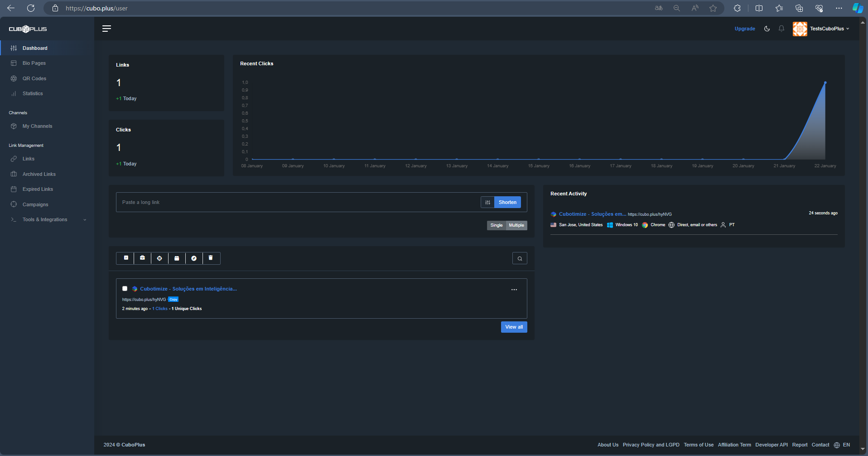Open link options sliders icon beside Shorten
This screenshot has width=868, height=456.
[x=487, y=203]
